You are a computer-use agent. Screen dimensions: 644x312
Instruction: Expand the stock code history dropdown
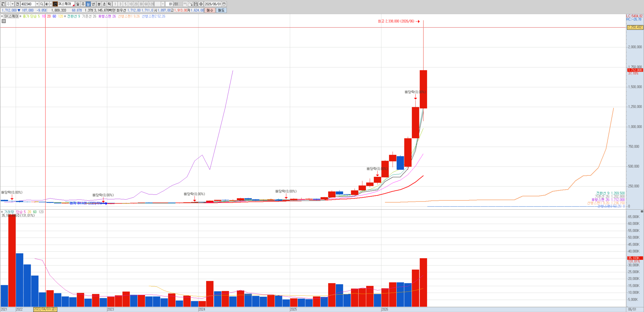tap(37, 4)
